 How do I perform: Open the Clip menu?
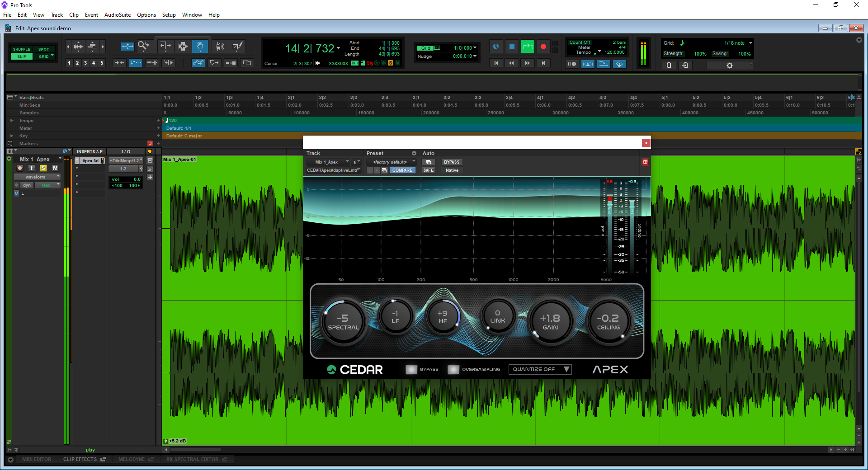click(x=74, y=15)
